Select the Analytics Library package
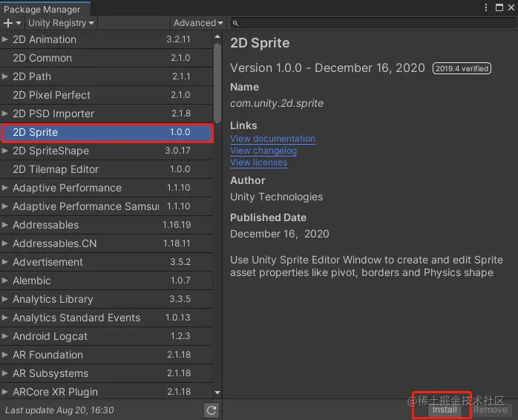Screen dimensions: 518x420 click(x=106, y=299)
